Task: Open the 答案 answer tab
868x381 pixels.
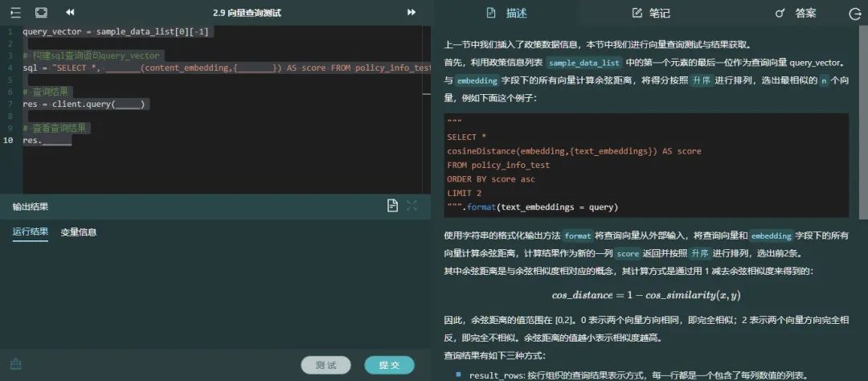Action: pyautogui.click(x=796, y=13)
